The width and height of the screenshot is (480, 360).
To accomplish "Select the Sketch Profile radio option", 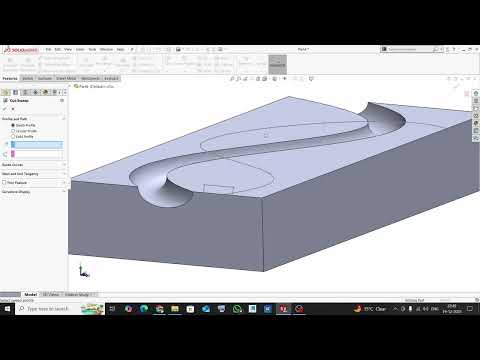I will 13,125.
